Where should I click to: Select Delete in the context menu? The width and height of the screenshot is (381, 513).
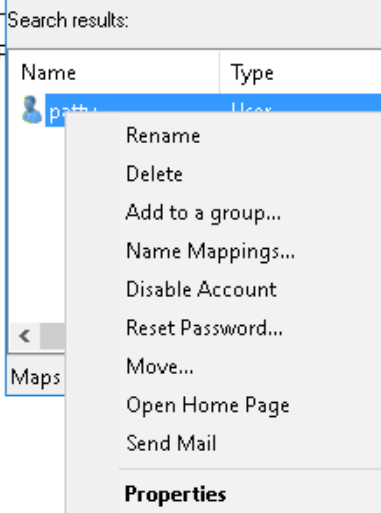pyautogui.click(x=154, y=174)
